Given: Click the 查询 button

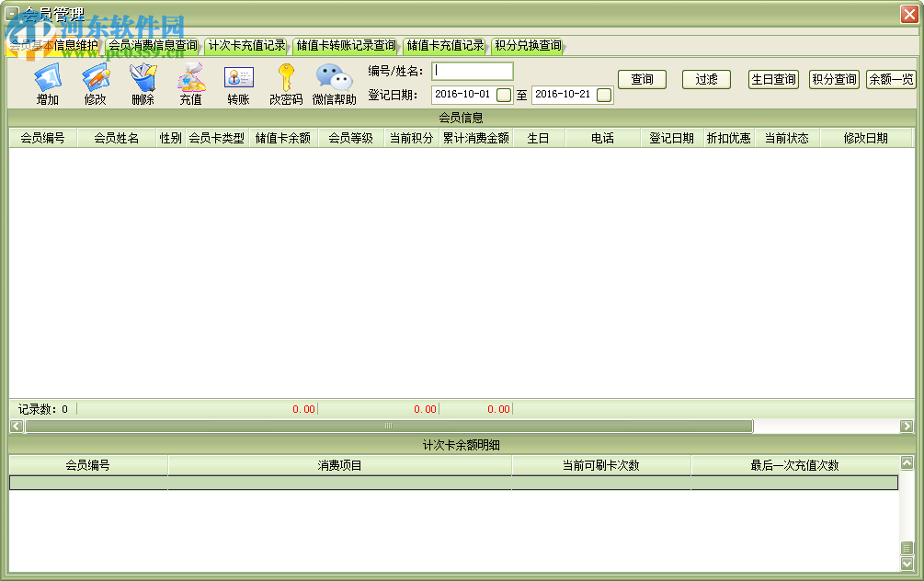Looking at the screenshot, I should (x=643, y=80).
